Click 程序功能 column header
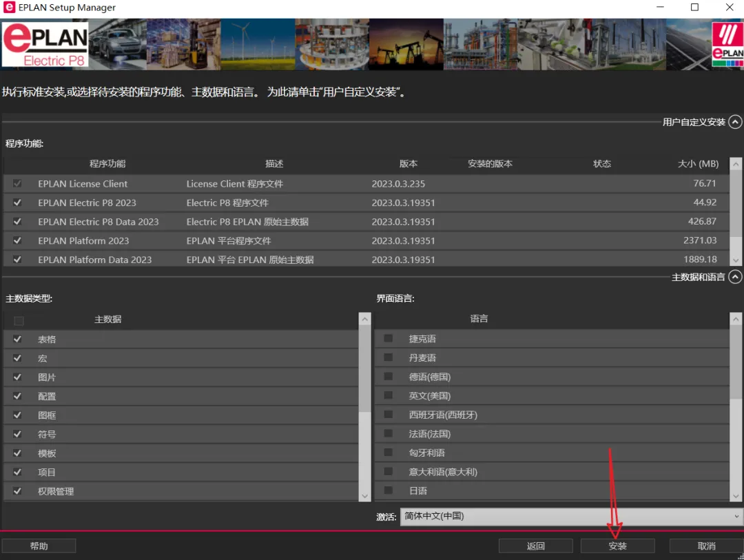744x560 pixels. [107, 164]
